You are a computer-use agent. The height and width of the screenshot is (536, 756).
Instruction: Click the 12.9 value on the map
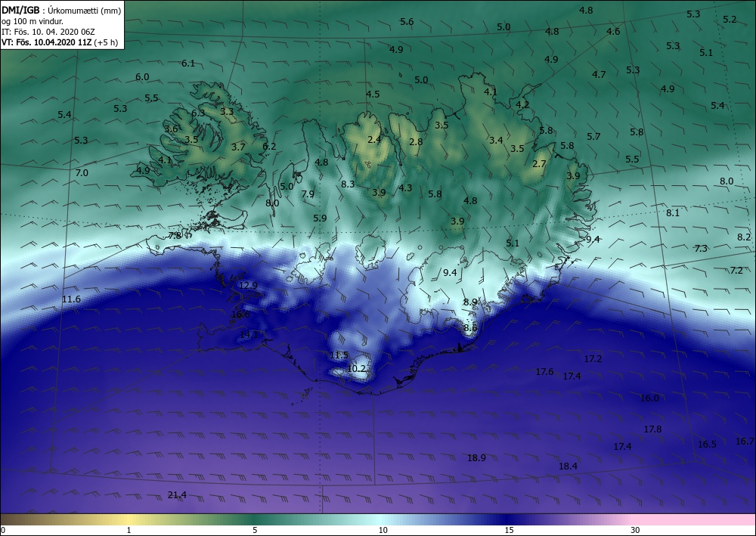coord(248,285)
